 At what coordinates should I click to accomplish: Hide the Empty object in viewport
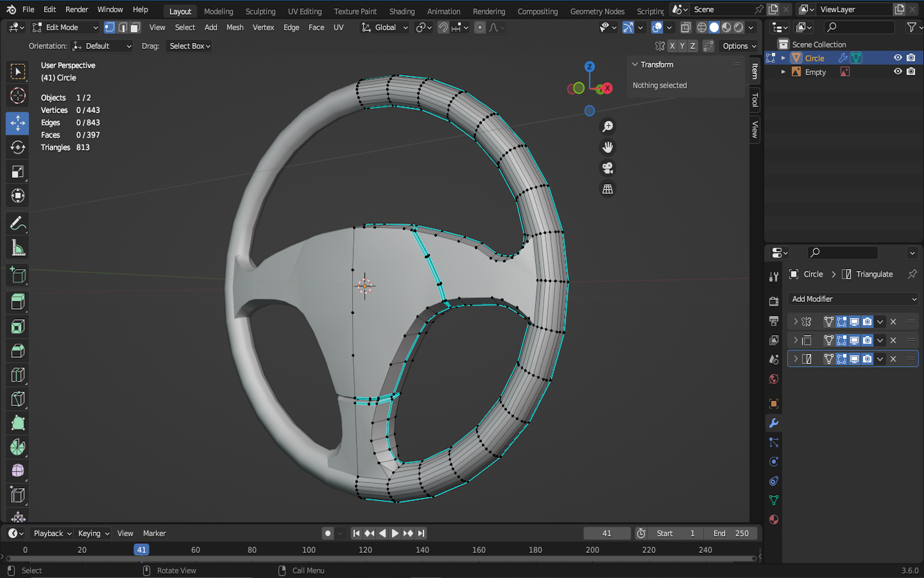[x=898, y=72]
